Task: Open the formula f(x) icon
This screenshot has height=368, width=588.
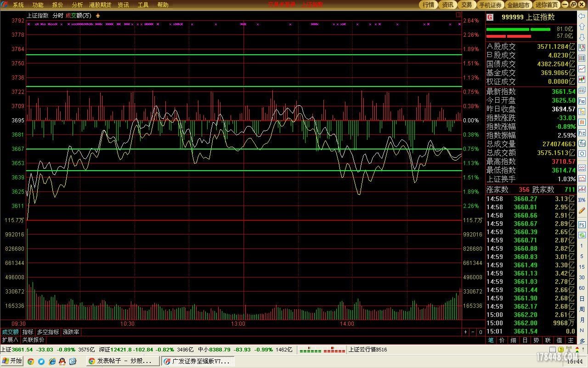Action: coord(582,143)
